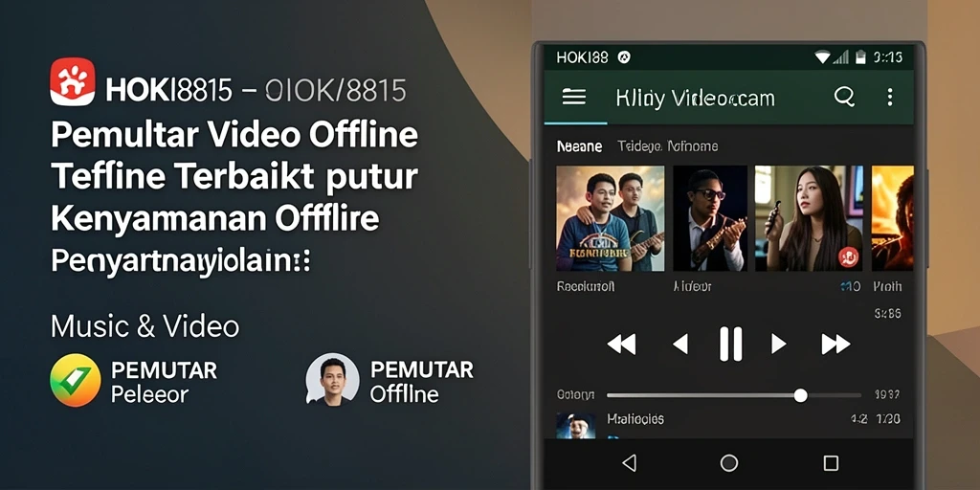The width and height of the screenshot is (980, 490).
Task: Open thumbnail of two men with guitar
Action: pos(611,218)
